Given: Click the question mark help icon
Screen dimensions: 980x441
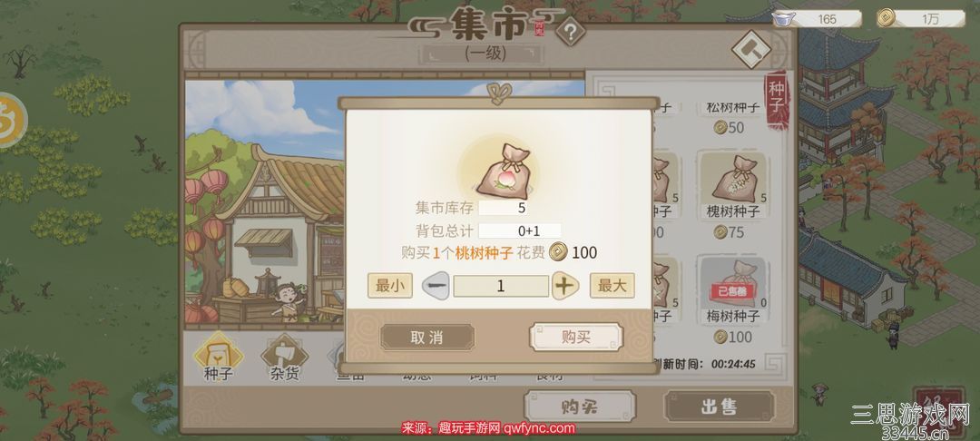Looking at the screenshot, I should pyautogui.click(x=570, y=31).
